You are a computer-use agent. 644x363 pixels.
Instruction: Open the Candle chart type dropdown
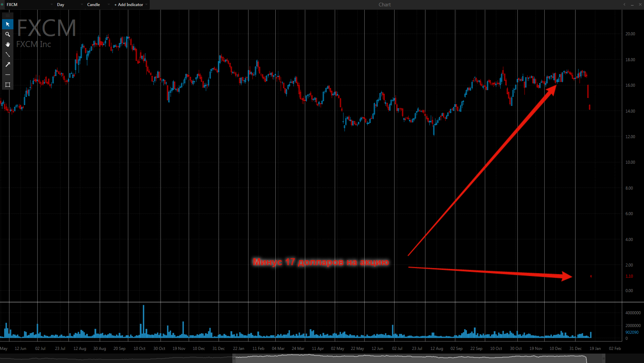point(98,5)
